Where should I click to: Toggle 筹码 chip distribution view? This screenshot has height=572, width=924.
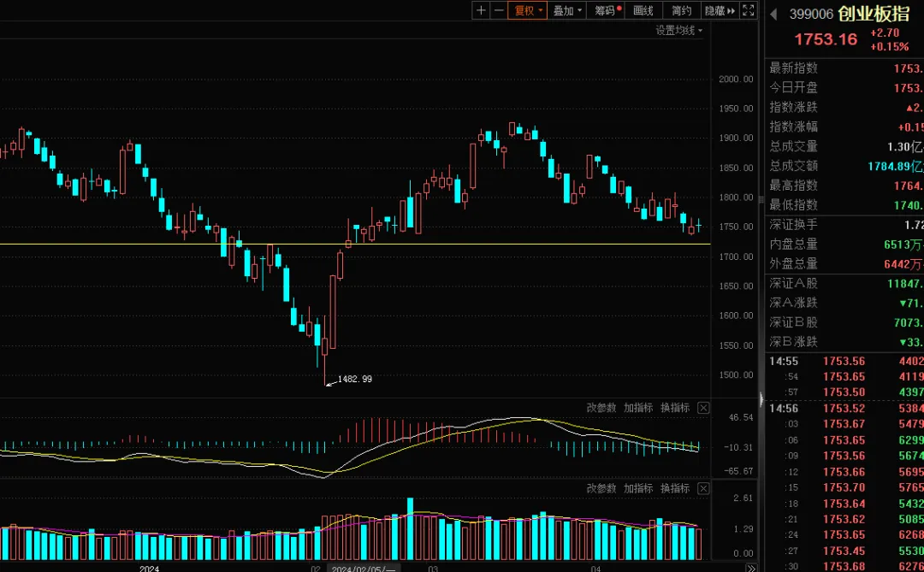[607, 10]
